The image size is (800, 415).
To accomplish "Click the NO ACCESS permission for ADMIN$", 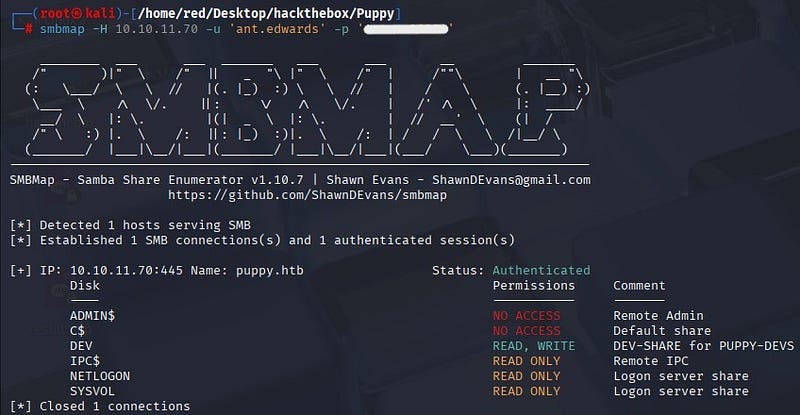I will click(x=527, y=316).
